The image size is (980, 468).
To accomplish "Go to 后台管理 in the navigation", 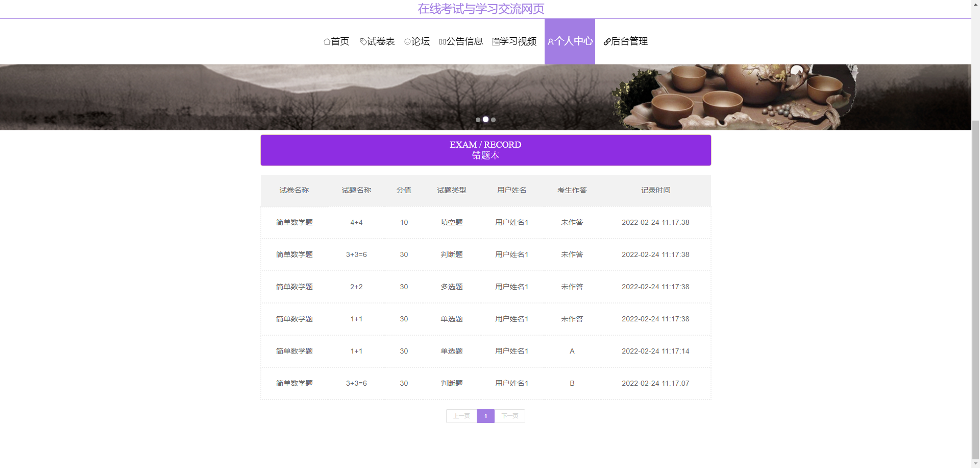I will pos(625,41).
